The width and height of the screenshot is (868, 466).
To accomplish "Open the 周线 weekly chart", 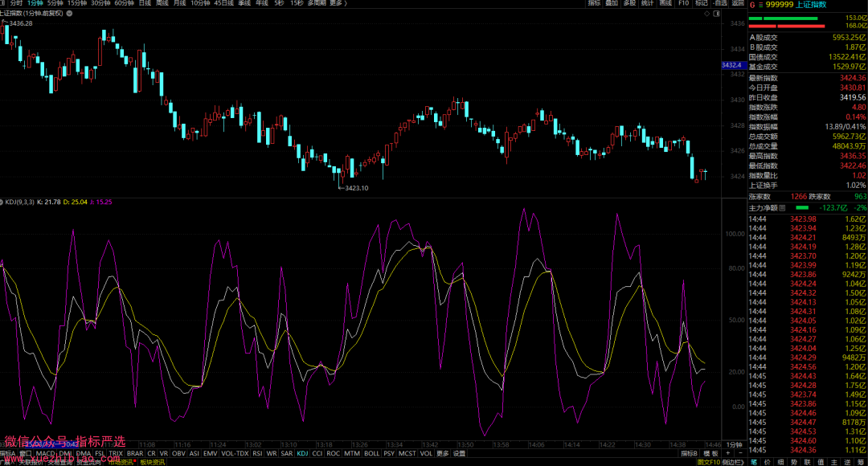I will tap(162, 2).
